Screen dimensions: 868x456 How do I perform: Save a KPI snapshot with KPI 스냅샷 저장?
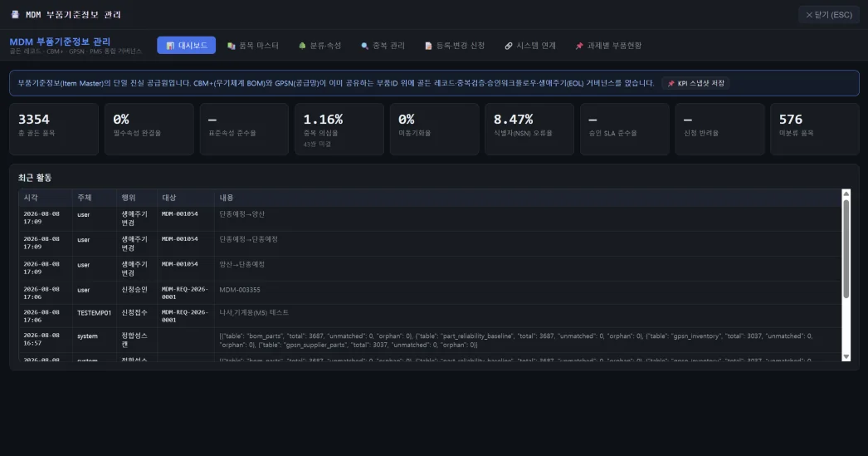696,83
